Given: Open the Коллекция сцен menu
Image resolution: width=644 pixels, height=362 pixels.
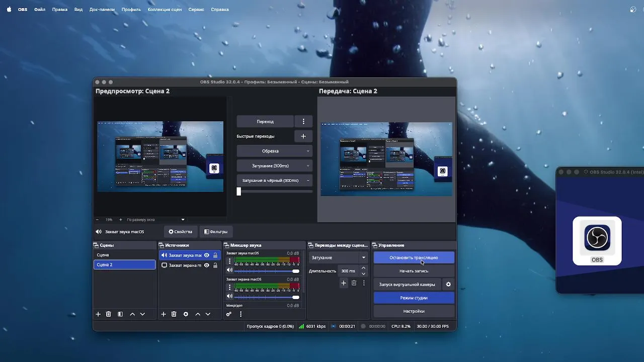Looking at the screenshot, I should click(x=165, y=10).
